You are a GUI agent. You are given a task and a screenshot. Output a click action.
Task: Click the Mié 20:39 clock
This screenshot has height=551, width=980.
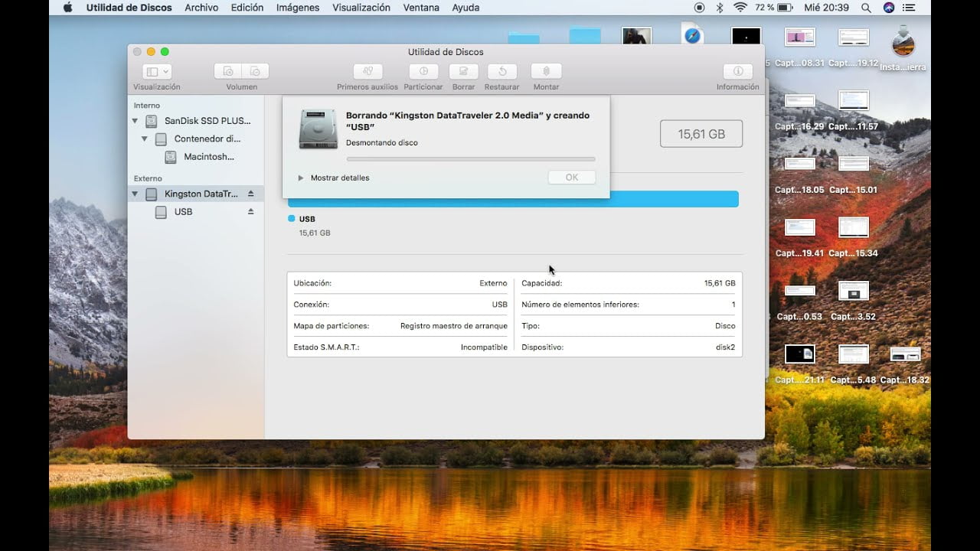(x=827, y=8)
